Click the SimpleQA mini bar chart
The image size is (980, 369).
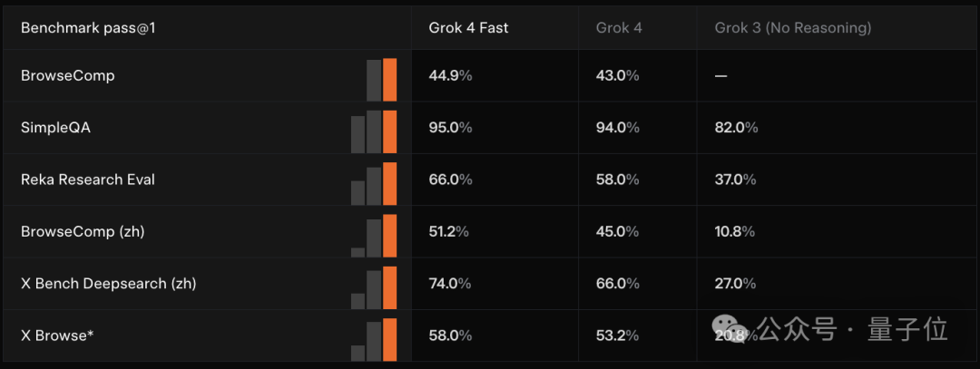pos(374,131)
